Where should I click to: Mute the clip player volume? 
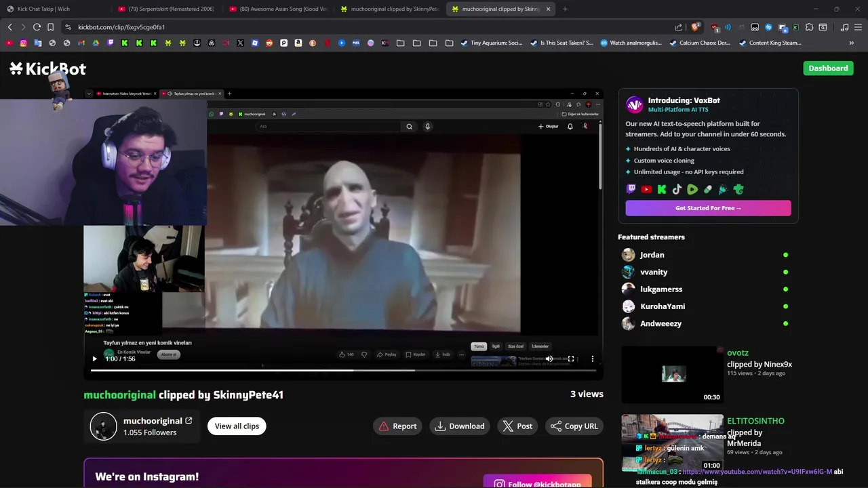tap(549, 359)
